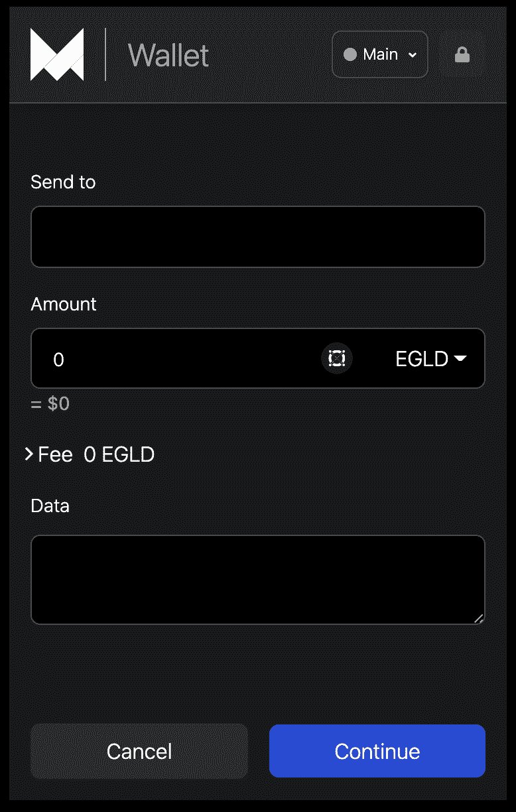Click the "= $0" USD value text
516x812 pixels.
click(50, 403)
